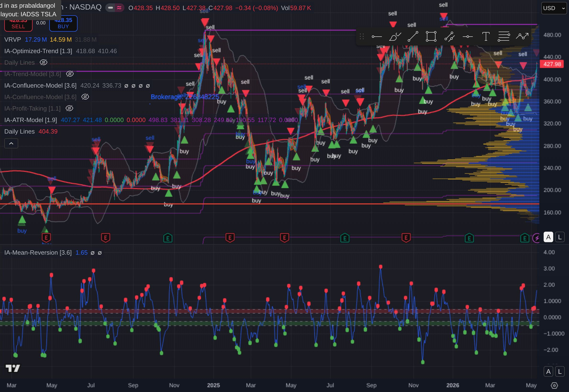Image resolution: width=569 pixels, height=392 pixels.
Task: Open chart settings gear in bottom-right corner
Action: point(554,385)
